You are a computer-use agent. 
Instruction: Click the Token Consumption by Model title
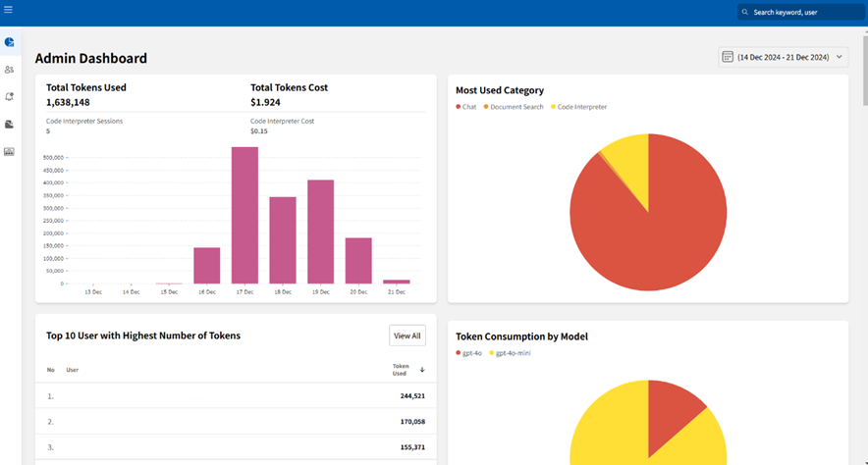coord(521,336)
